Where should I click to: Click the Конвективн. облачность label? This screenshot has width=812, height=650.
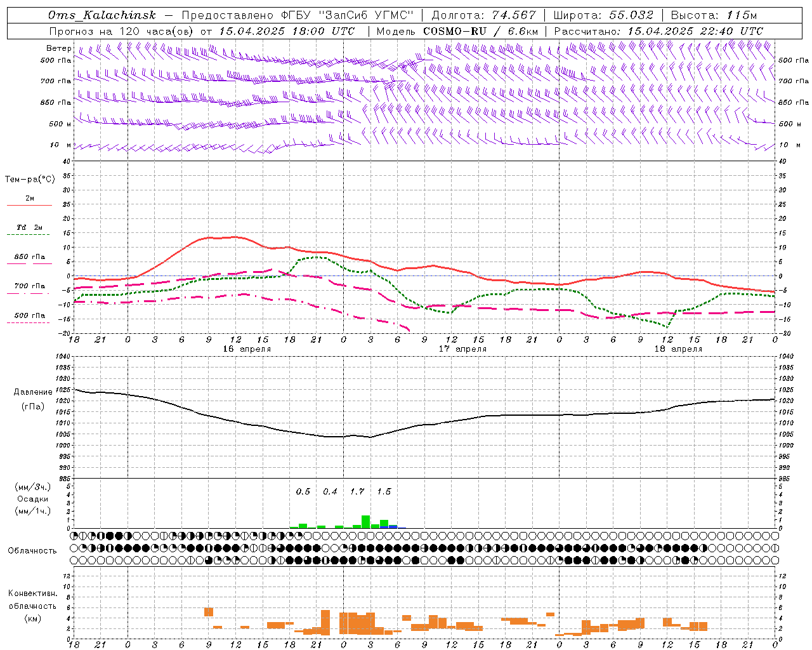32,600
